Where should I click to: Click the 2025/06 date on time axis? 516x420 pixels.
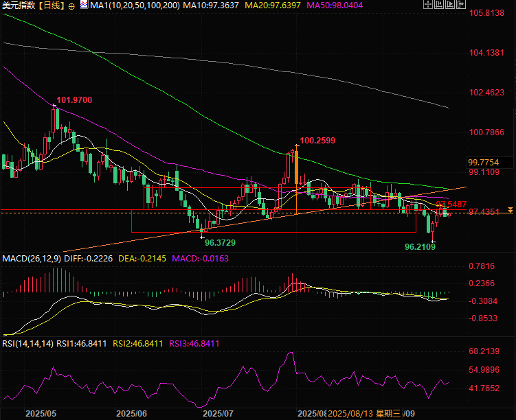(131, 414)
